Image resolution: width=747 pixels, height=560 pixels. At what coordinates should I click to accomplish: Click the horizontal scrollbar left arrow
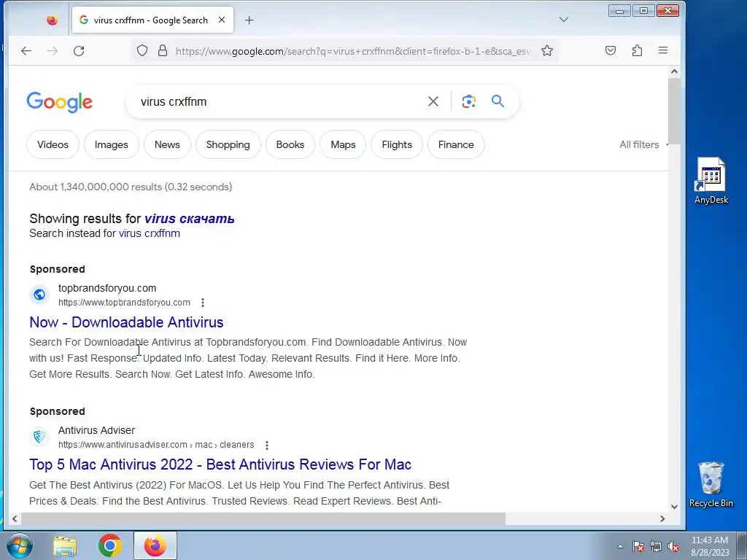(15, 518)
